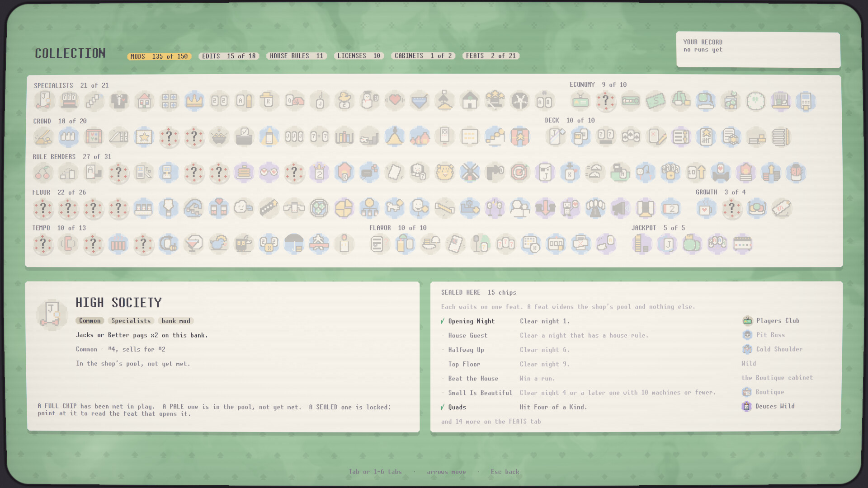Choose the heart mug chip in Growth
The height and width of the screenshot is (488, 868).
(x=706, y=208)
